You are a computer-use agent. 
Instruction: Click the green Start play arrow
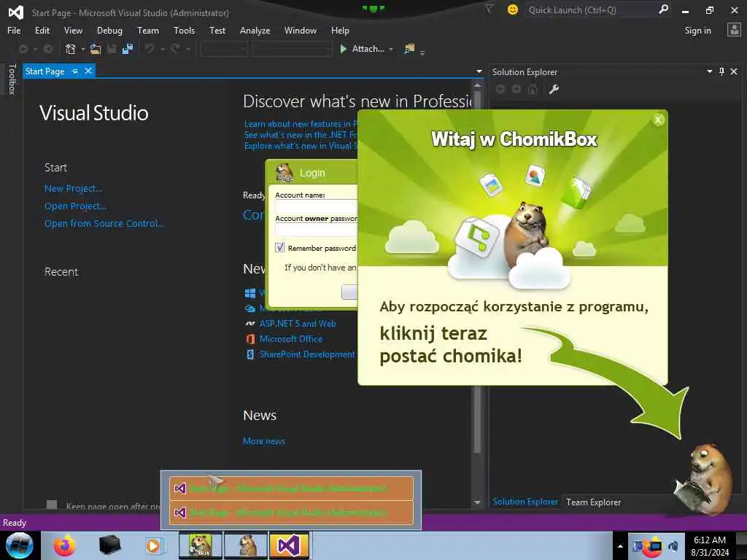click(x=343, y=49)
